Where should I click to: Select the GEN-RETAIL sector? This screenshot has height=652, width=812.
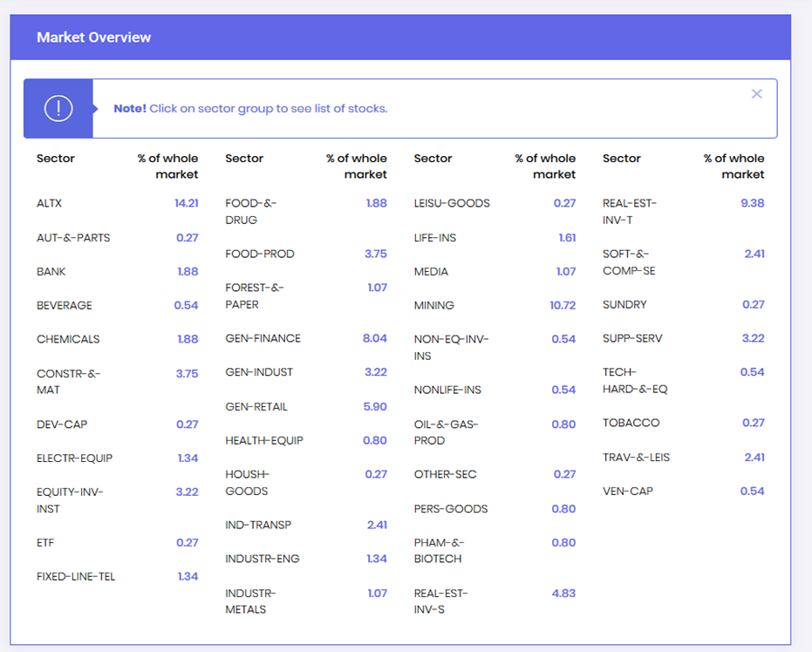256,406
